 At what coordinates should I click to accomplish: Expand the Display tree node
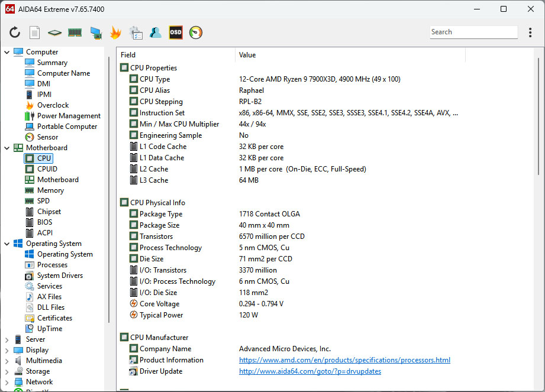[x=7, y=351]
